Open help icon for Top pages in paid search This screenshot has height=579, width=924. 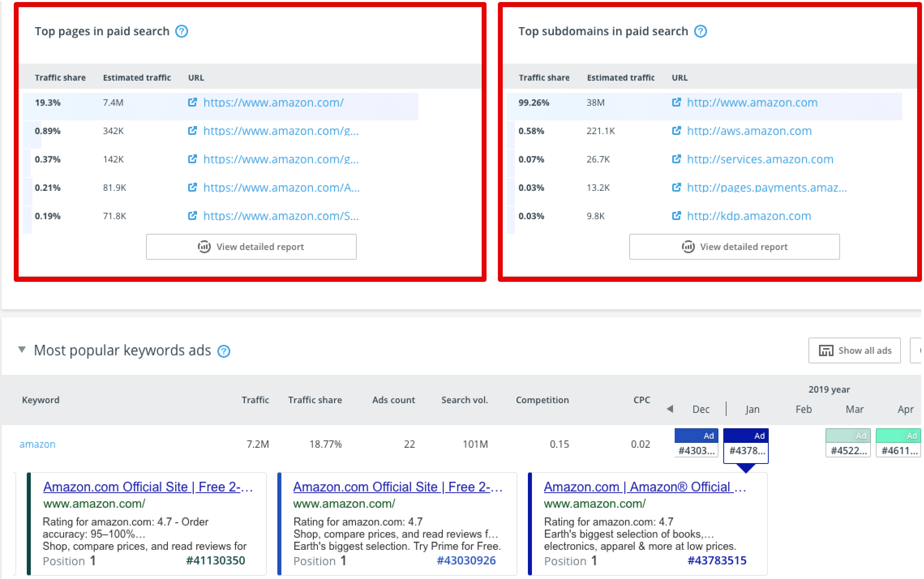point(182,31)
